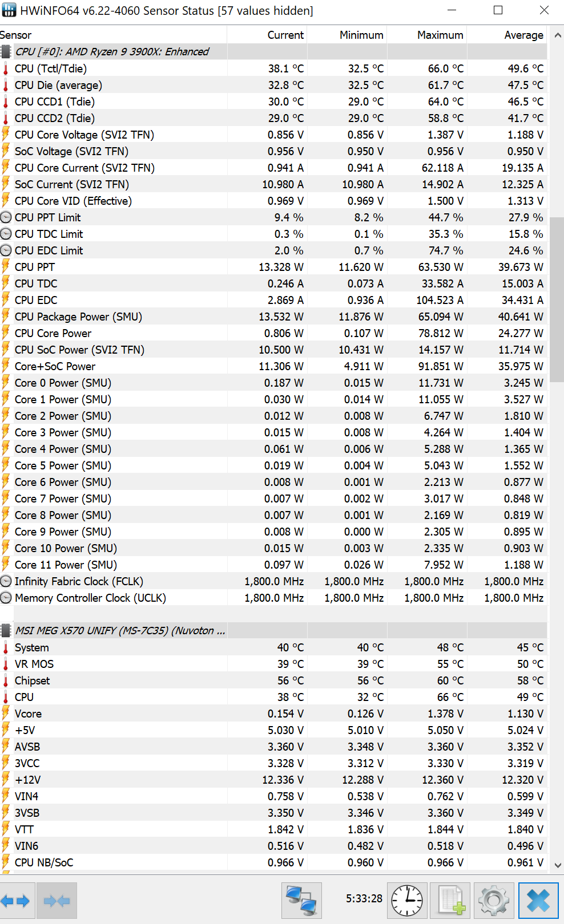Select the CPU TDC row label
This screenshot has height=924, width=564.
[36, 283]
